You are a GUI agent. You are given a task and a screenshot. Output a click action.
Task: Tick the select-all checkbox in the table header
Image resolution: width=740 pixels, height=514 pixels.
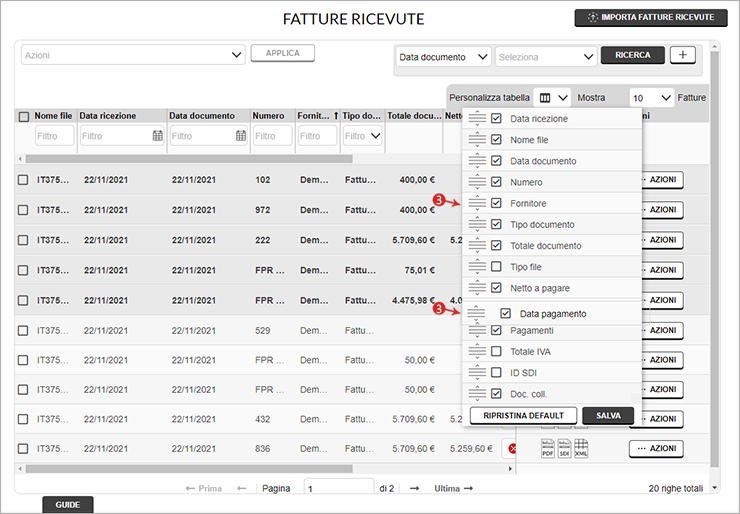tap(24, 116)
